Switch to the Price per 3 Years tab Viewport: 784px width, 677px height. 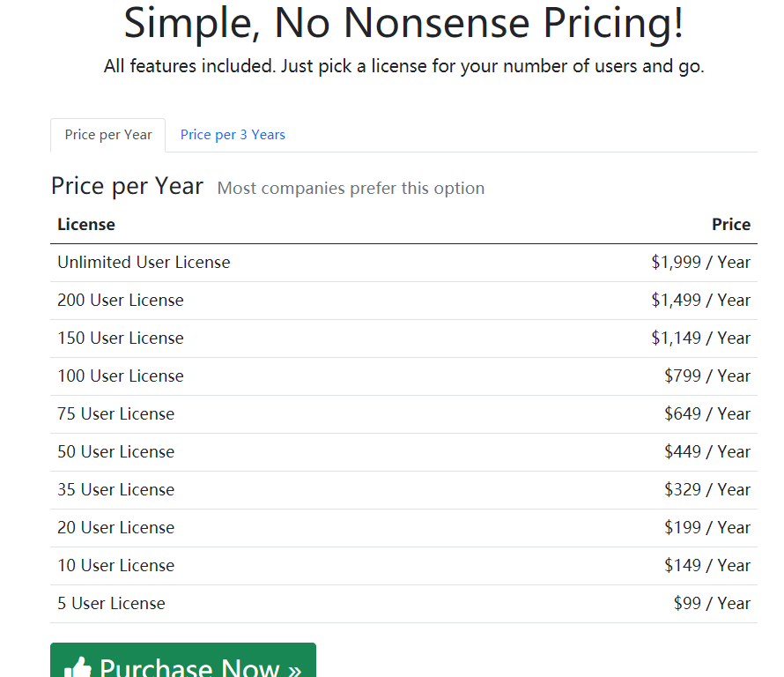[x=233, y=135]
